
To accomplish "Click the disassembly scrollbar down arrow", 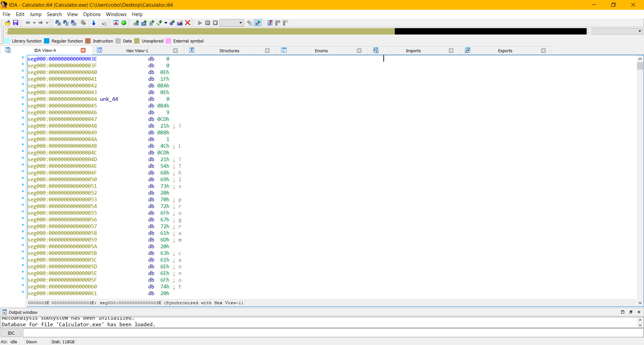I will pos(640,303).
